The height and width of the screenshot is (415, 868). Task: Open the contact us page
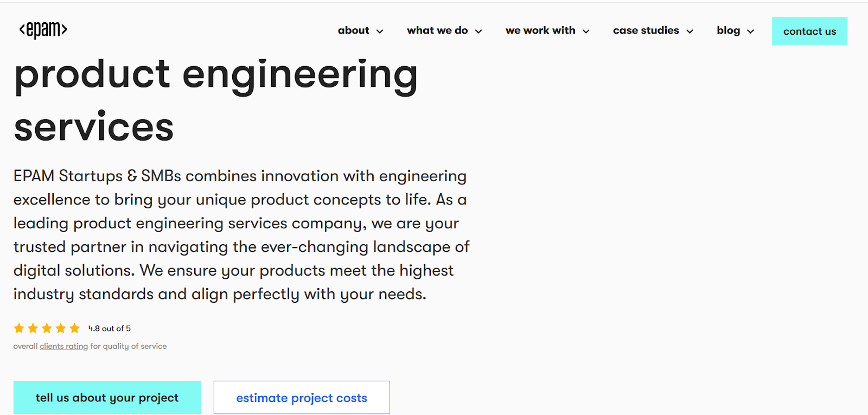click(x=809, y=31)
